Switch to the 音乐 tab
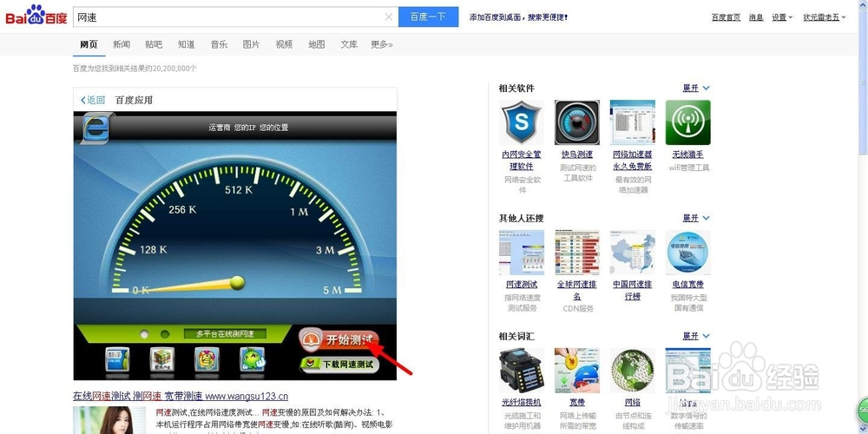 [x=220, y=44]
